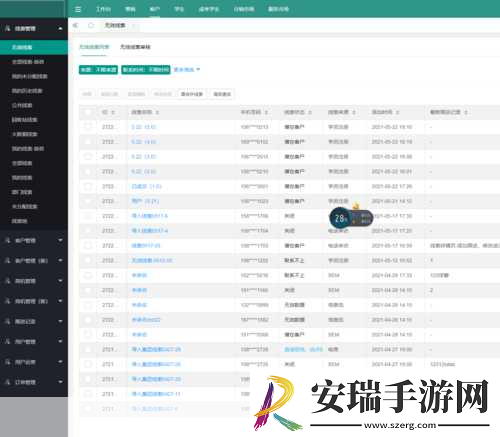Tick the checkbox of the seventh table row
Image resolution: width=500 pixels, height=437 pixels.
tap(88, 216)
